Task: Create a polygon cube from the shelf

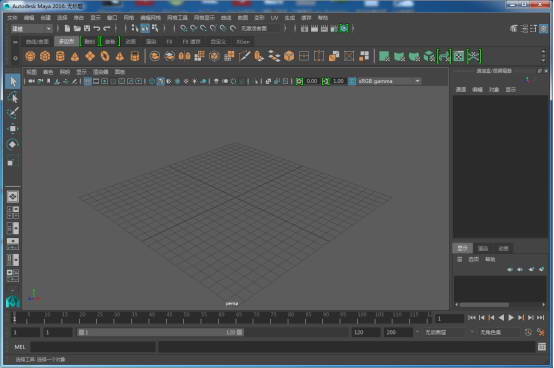Action: [45, 56]
